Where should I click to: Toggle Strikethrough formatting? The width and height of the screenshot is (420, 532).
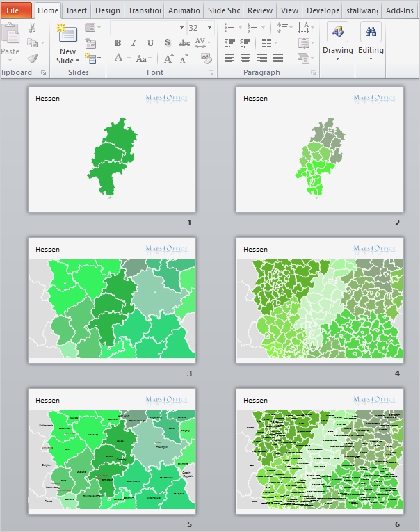click(x=184, y=42)
